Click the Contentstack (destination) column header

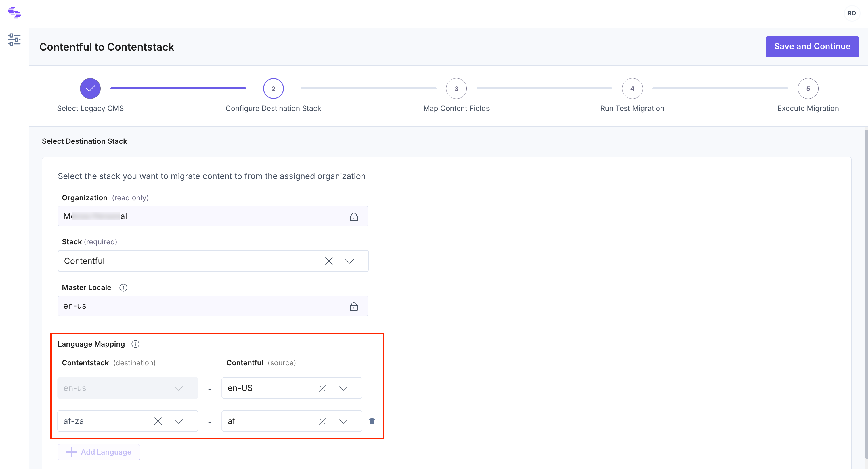point(108,363)
